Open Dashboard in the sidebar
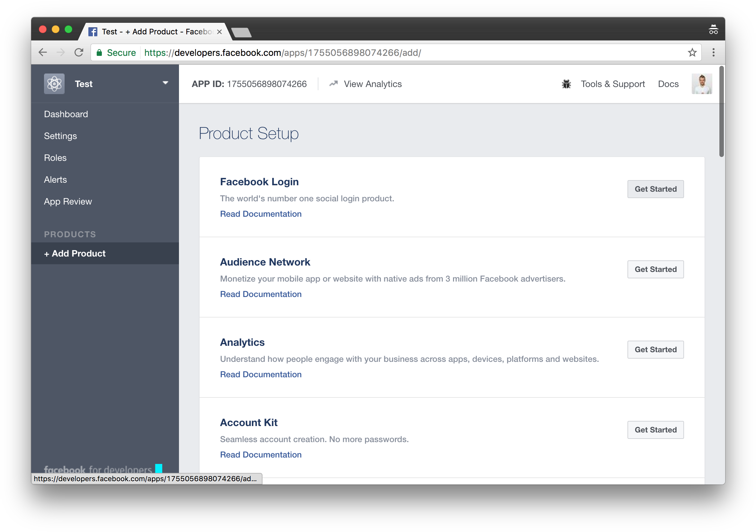This screenshot has width=756, height=532. [x=66, y=114]
